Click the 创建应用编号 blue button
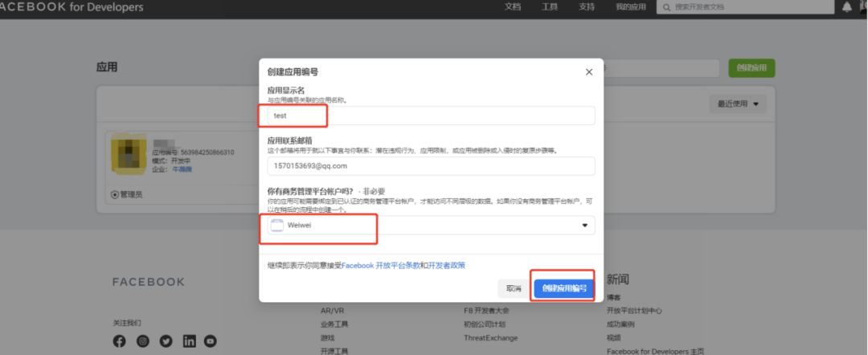The image size is (868, 355). pos(564,288)
